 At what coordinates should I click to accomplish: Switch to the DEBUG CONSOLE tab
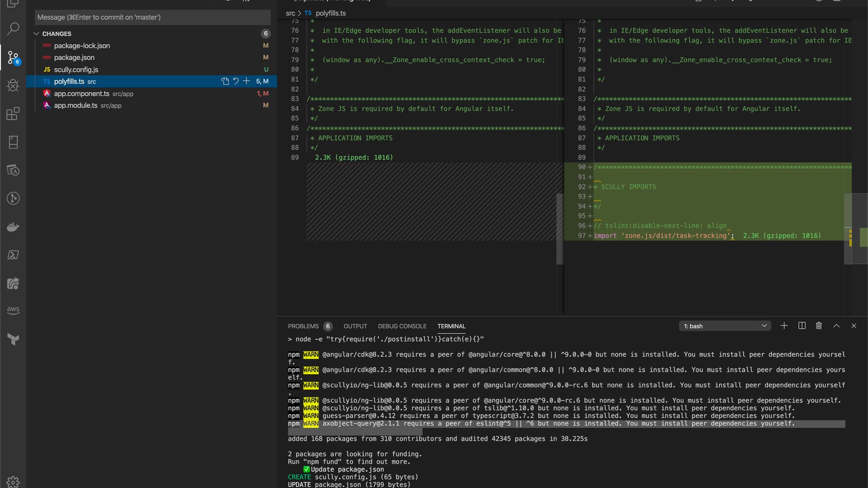402,326
